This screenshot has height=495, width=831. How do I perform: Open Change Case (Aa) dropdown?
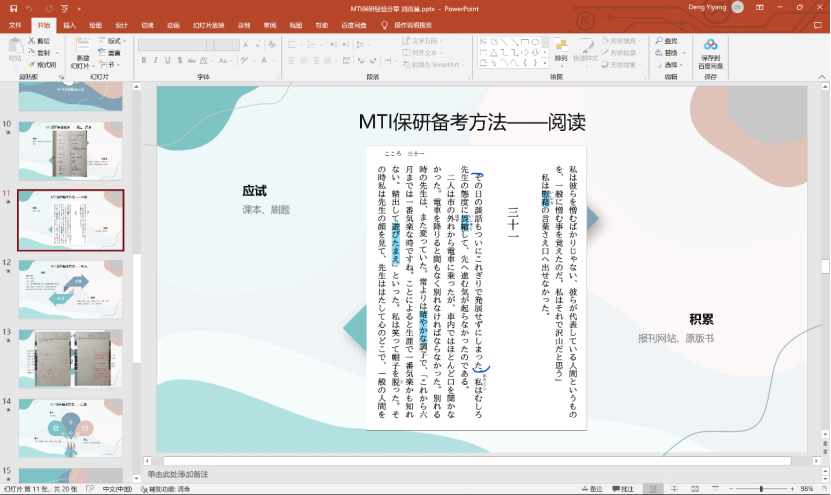coord(225,60)
